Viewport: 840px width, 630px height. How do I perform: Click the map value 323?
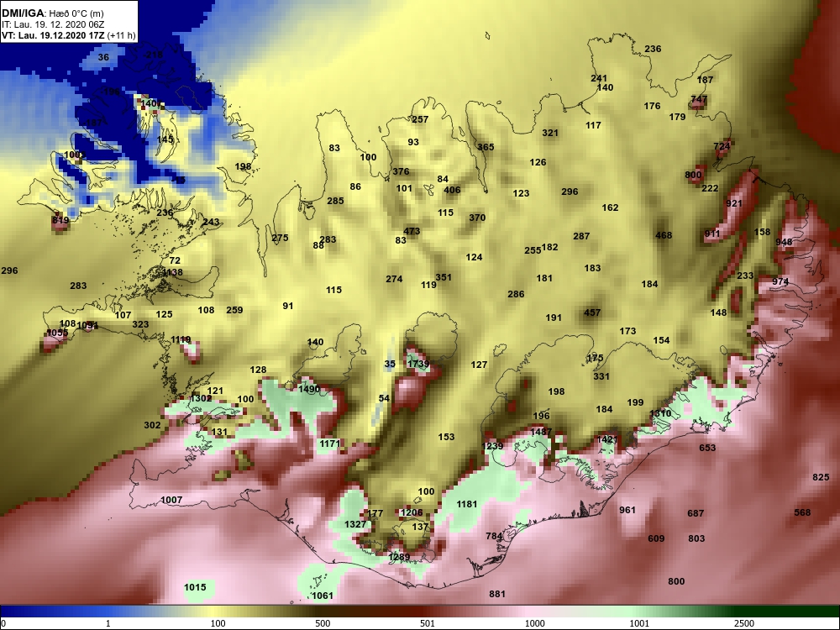(x=140, y=324)
